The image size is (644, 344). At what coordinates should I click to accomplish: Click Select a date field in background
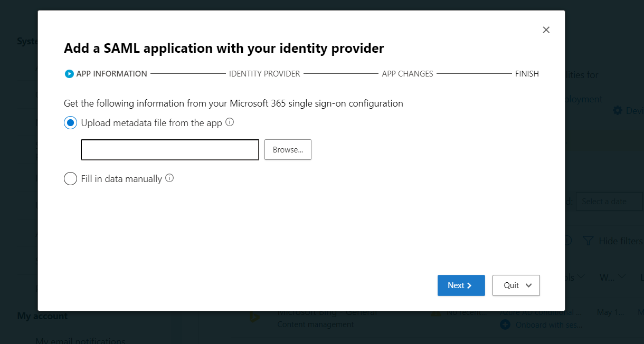609,202
